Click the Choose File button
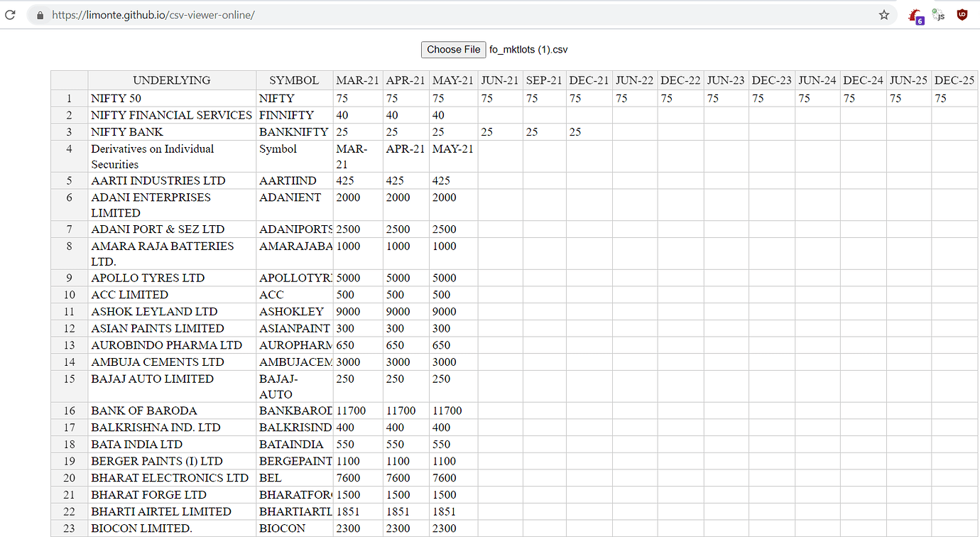 (x=454, y=49)
